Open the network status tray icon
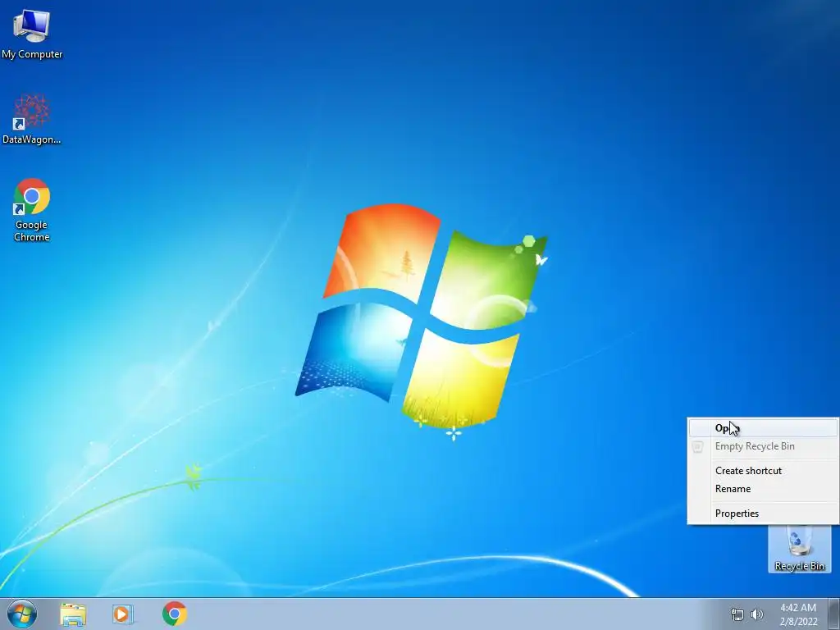This screenshot has width=840, height=630. (x=737, y=614)
